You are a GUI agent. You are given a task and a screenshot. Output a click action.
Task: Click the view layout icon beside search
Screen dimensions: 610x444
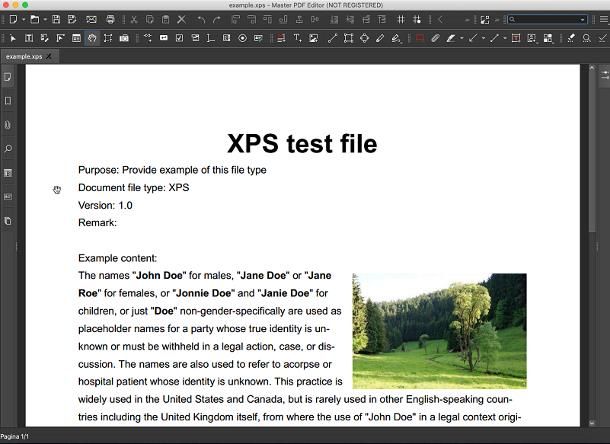485,19
